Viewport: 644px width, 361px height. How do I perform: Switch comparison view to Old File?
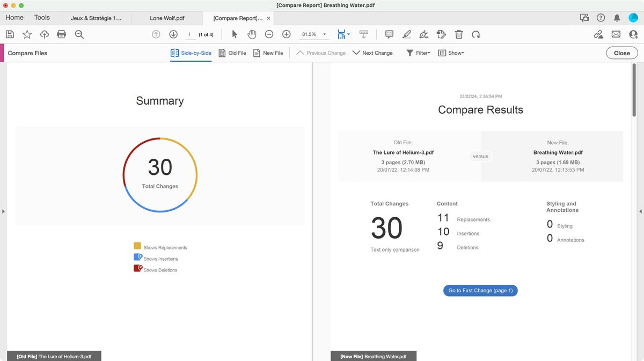click(x=232, y=53)
